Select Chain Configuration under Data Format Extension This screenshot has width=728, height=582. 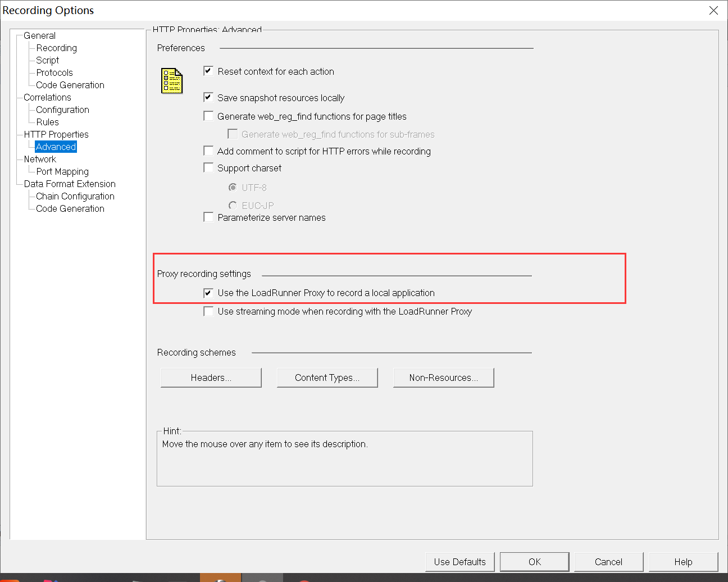point(73,196)
